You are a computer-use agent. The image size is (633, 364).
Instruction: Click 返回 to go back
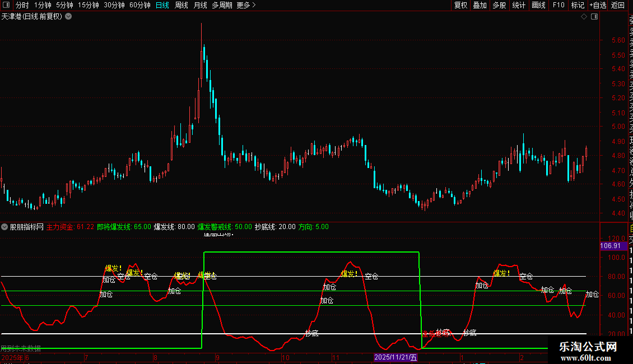[618, 5]
